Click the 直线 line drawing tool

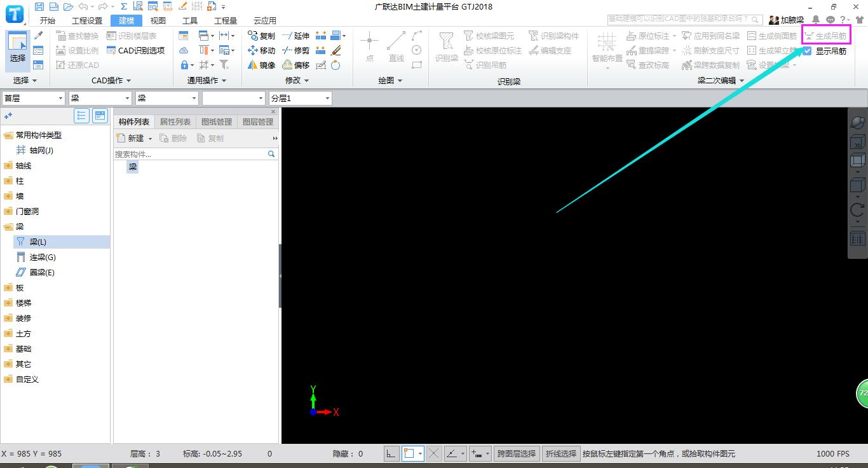click(397, 47)
